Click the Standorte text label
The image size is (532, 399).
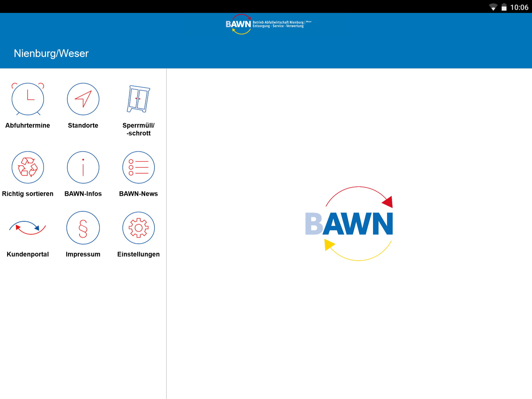pos(83,125)
